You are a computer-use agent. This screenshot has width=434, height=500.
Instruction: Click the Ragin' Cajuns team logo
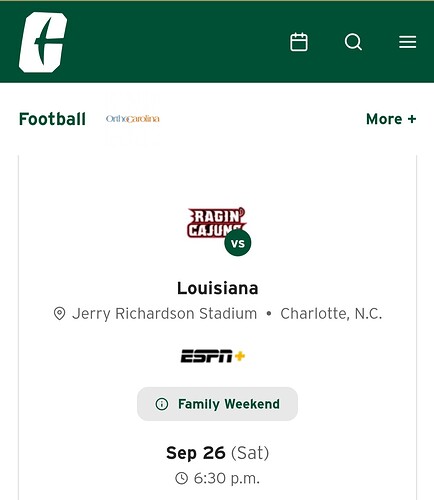216,223
